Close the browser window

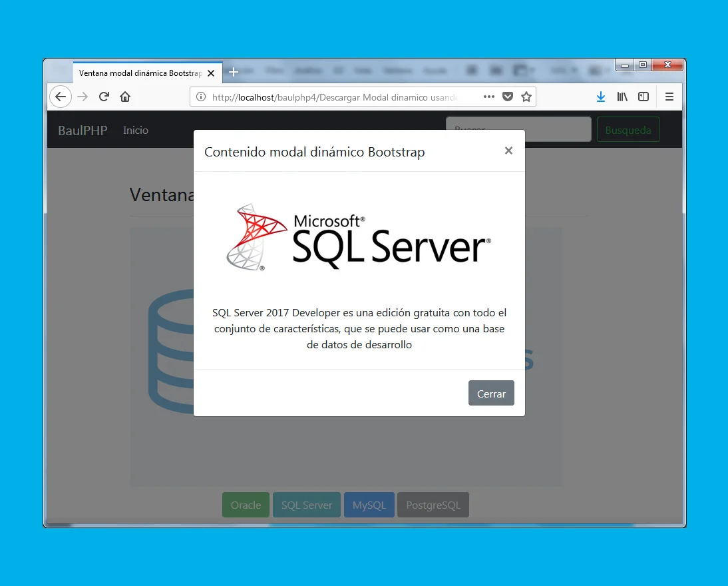coord(667,65)
